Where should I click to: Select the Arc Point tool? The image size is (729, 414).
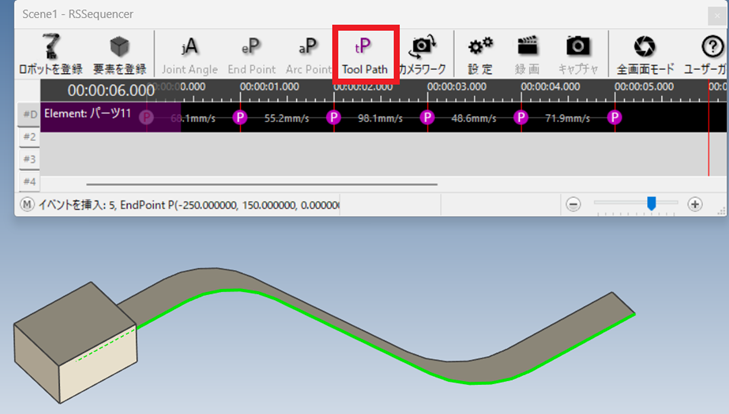[308, 55]
